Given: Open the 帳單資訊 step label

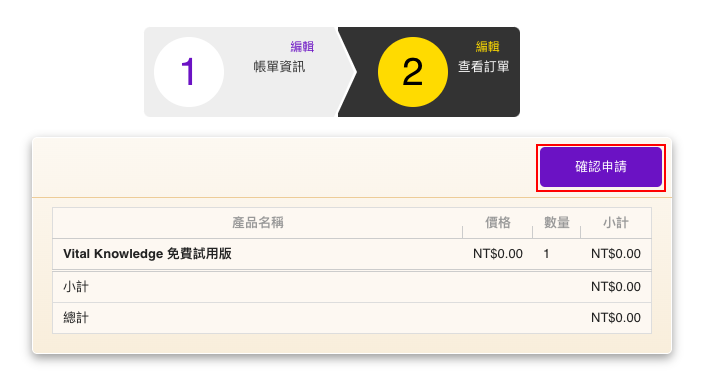Looking at the screenshot, I should pyautogui.click(x=279, y=67).
